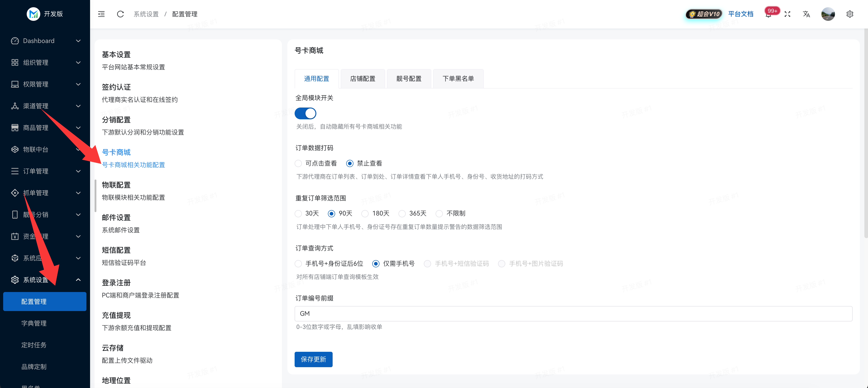Screen dimensions: 868x388
Task: Select 可点击查看 for 订单数据打码
Action: coord(298,163)
